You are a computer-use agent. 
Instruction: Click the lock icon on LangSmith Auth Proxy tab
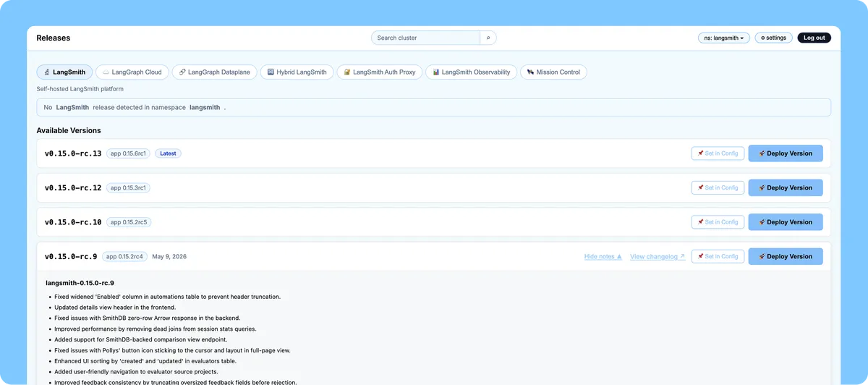347,72
